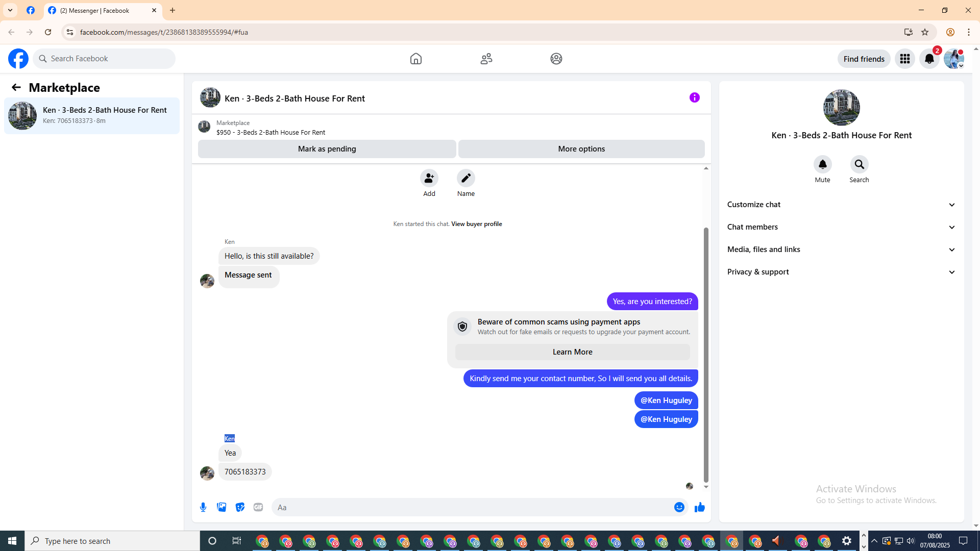
Task: Open your account profile picture menu
Action: [953, 59]
